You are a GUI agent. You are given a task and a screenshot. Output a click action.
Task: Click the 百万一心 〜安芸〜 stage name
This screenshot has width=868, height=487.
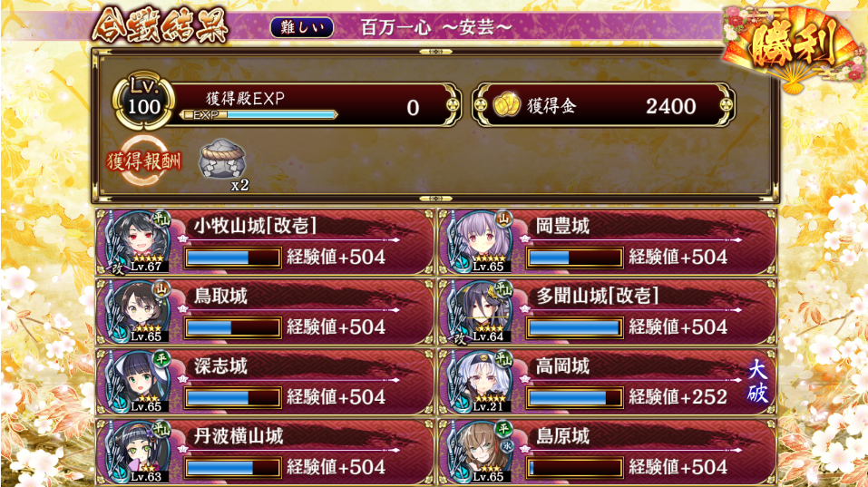coord(436,27)
